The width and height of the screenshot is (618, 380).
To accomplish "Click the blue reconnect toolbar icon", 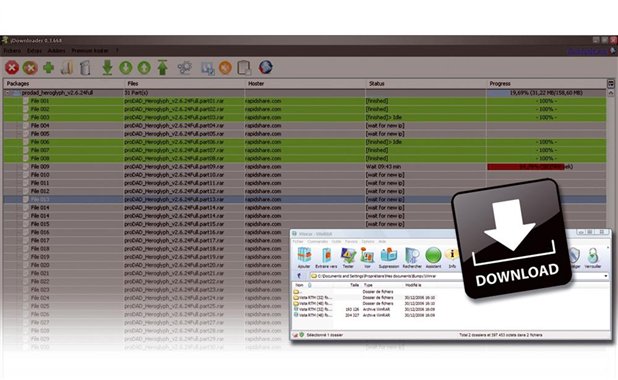I will pyautogui.click(x=207, y=68).
